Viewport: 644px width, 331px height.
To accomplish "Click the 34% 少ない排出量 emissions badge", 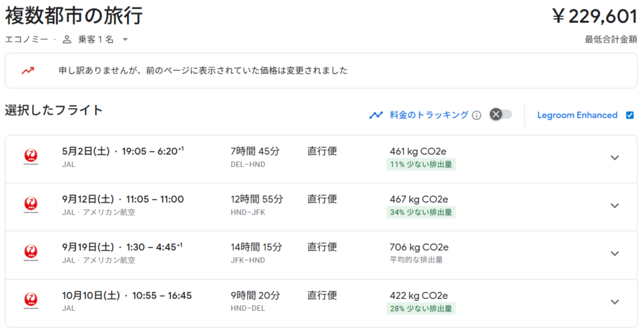I will pos(421,212).
